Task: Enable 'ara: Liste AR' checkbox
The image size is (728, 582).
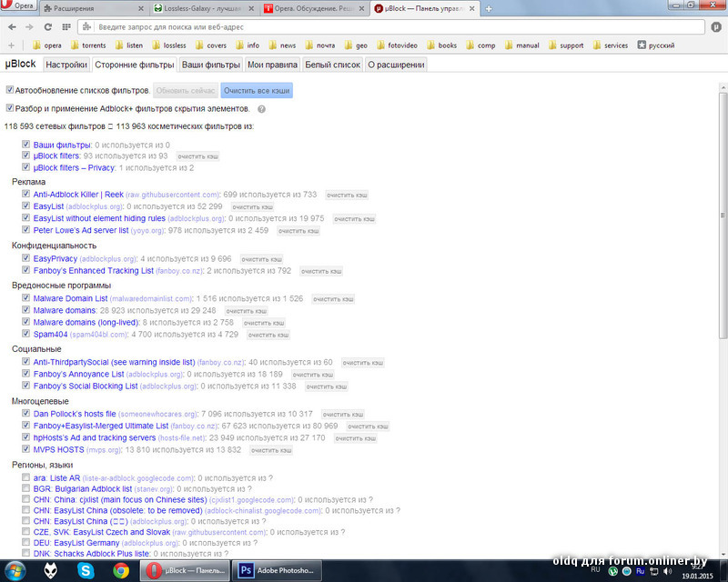Action: tap(26, 477)
